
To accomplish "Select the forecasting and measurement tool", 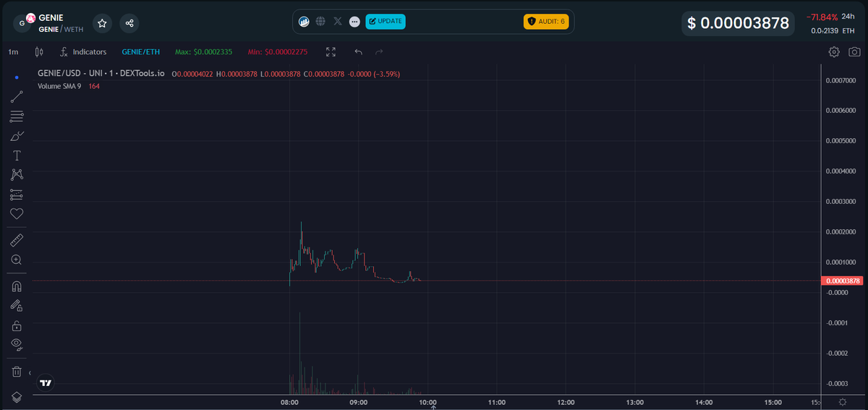I will (x=17, y=195).
